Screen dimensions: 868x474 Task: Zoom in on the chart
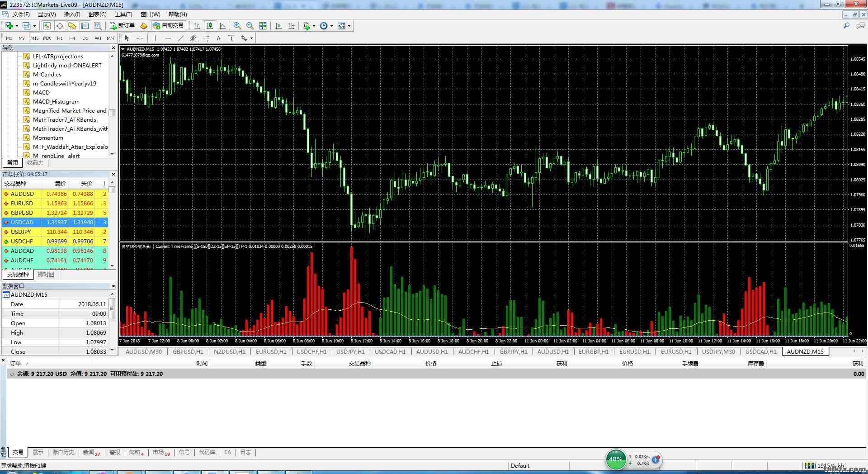[237, 26]
